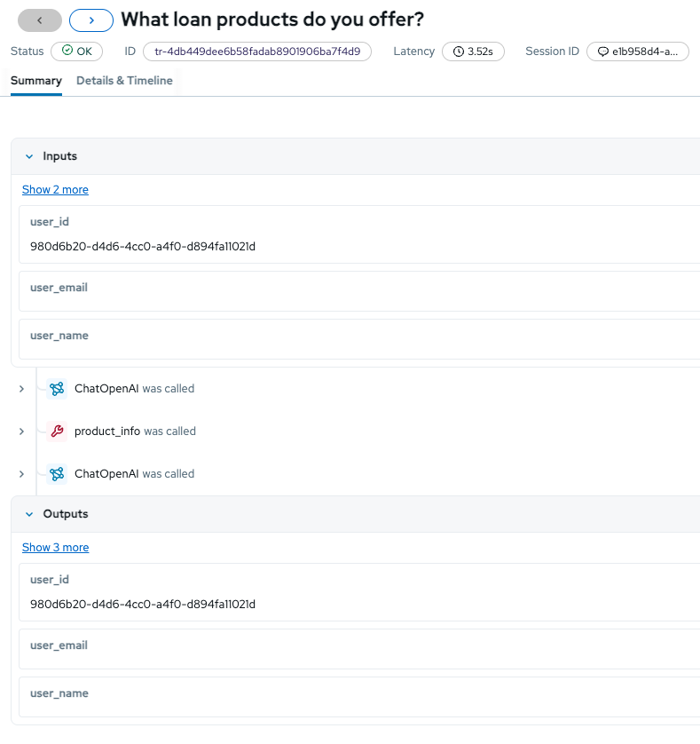This screenshot has height=744, width=700.
Task: Expand the first ChatOpenAI call row
Action: pos(21,389)
